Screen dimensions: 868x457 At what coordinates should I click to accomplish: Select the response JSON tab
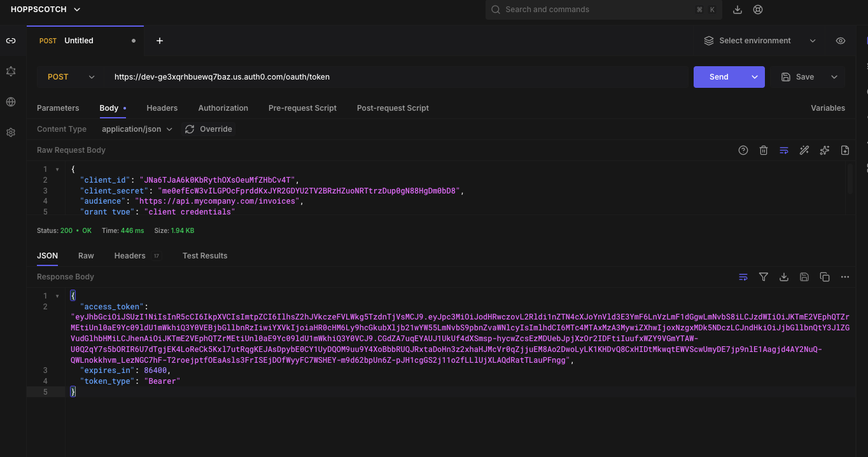tap(47, 256)
